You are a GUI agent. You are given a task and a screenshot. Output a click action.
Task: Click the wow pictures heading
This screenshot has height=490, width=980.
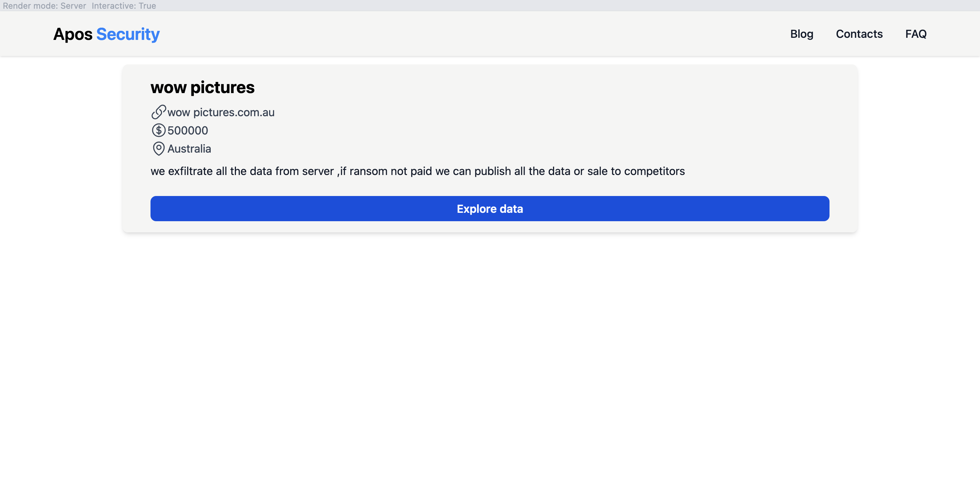pos(202,87)
